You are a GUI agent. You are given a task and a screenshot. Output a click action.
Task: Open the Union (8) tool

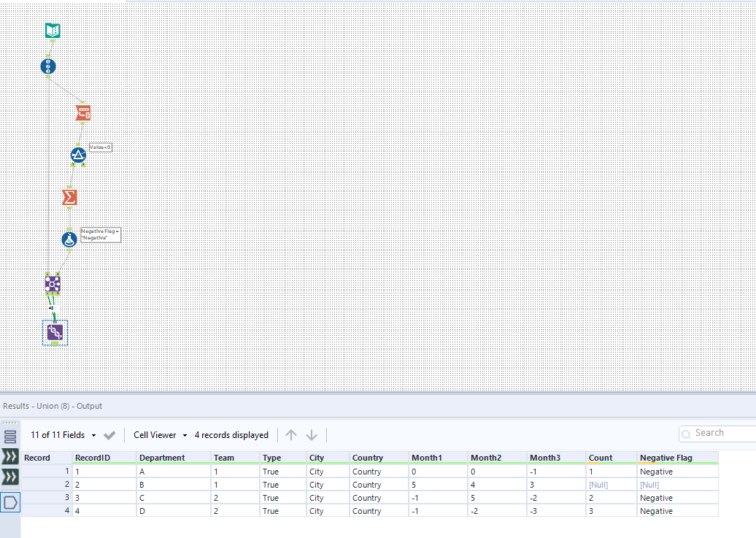click(x=55, y=332)
